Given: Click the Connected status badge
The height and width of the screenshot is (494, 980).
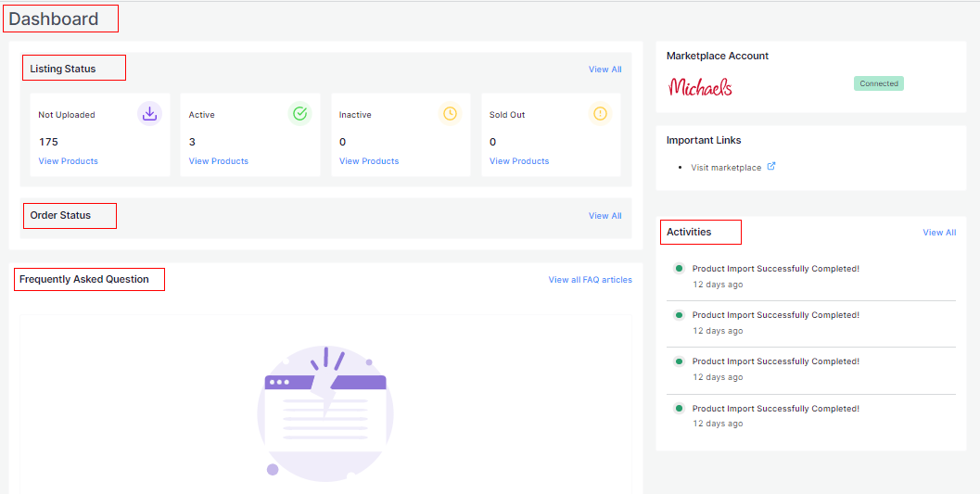Looking at the screenshot, I should 878,83.
